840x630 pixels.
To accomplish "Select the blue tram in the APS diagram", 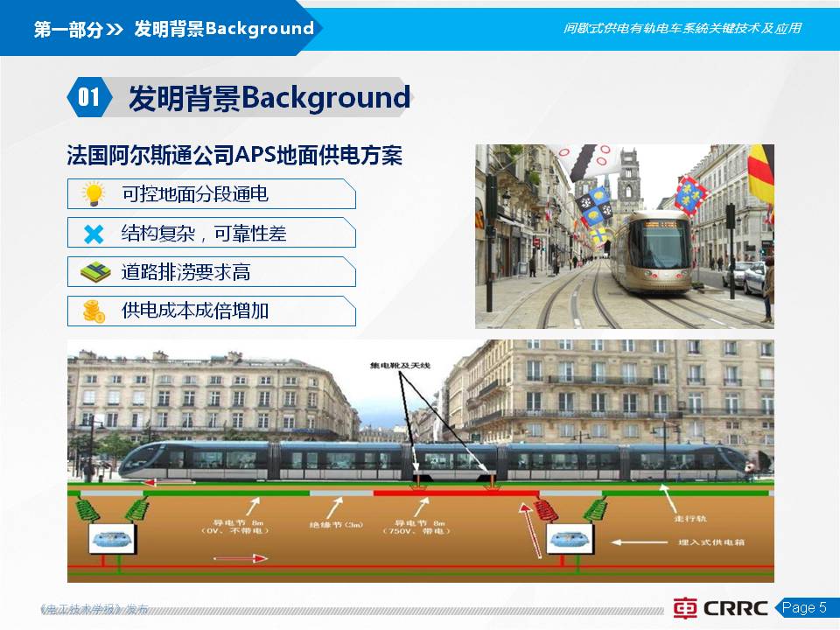I will (x=433, y=461).
